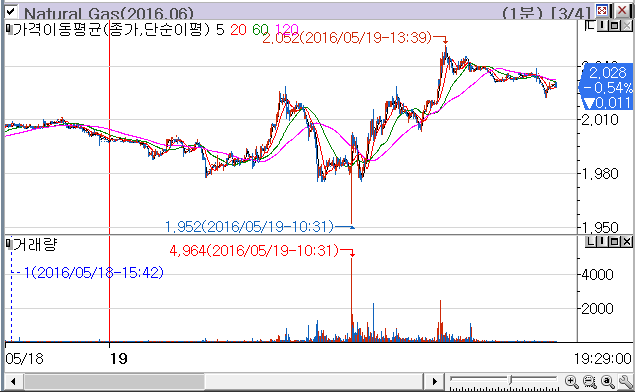Click the volume panel L button
Image resolution: width=635 pixels, height=392 pixels.
590,242
